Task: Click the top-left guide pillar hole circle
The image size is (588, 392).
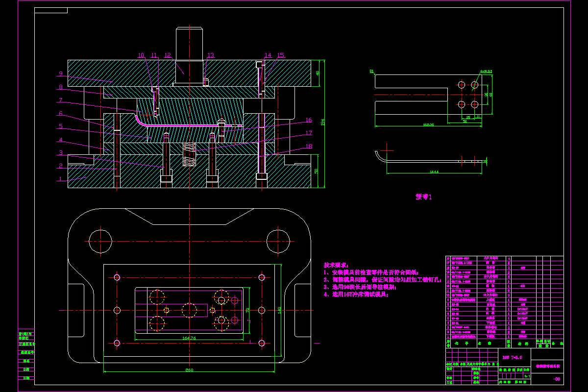Action: (100, 241)
